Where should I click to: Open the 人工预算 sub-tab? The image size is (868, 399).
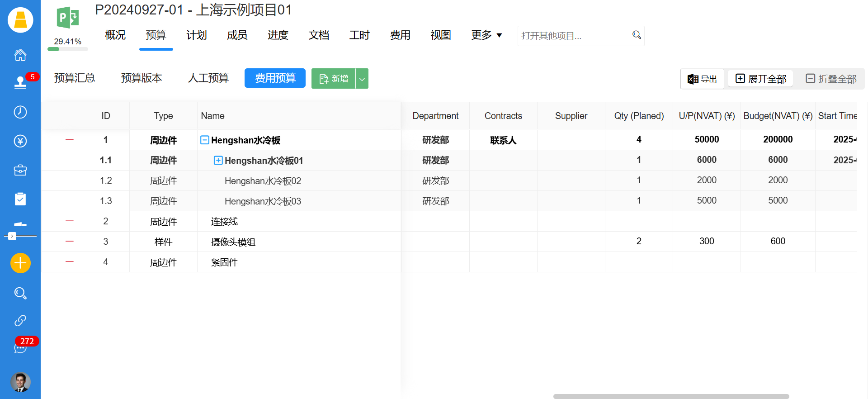point(208,78)
